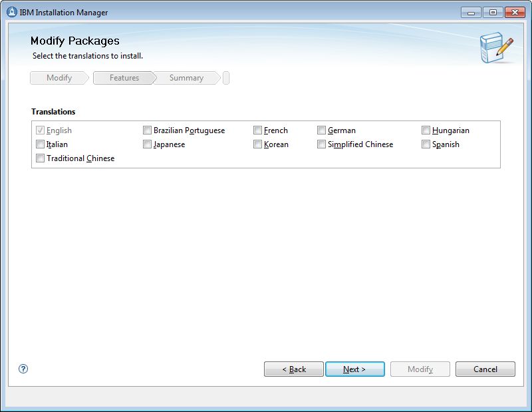Check the Simplified Chinese option

tap(322, 144)
